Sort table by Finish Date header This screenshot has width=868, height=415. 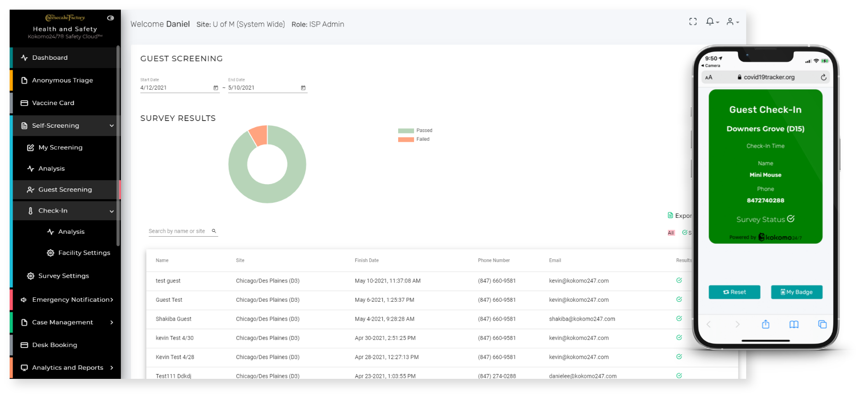coord(367,261)
